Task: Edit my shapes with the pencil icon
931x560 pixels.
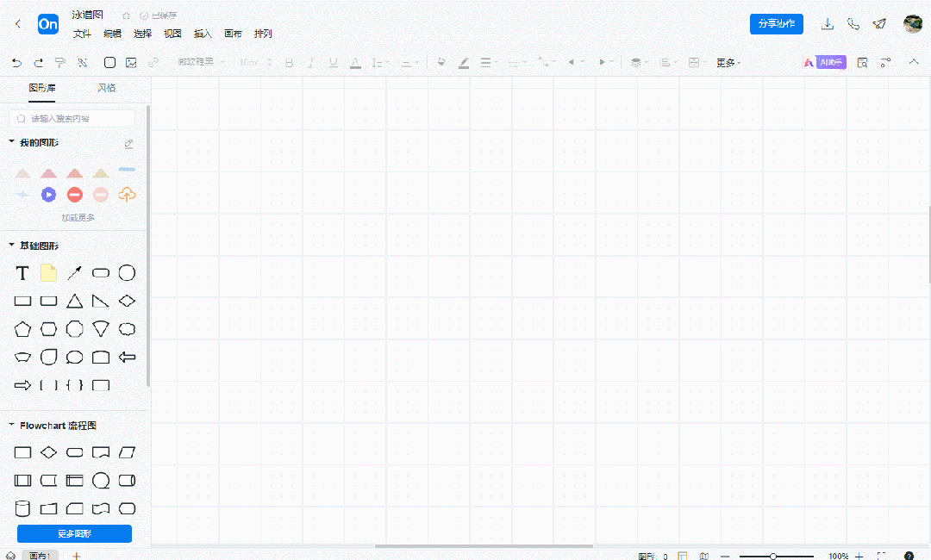Action: pos(128,144)
